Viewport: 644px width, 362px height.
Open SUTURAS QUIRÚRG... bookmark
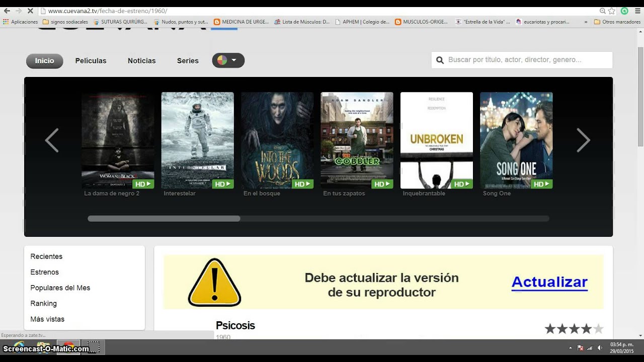click(x=120, y=22)
